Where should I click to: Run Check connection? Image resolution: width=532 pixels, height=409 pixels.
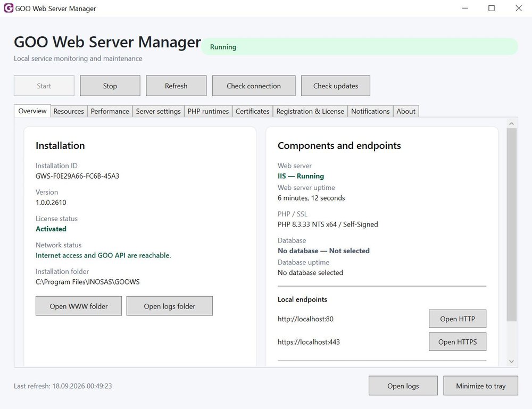254,86
